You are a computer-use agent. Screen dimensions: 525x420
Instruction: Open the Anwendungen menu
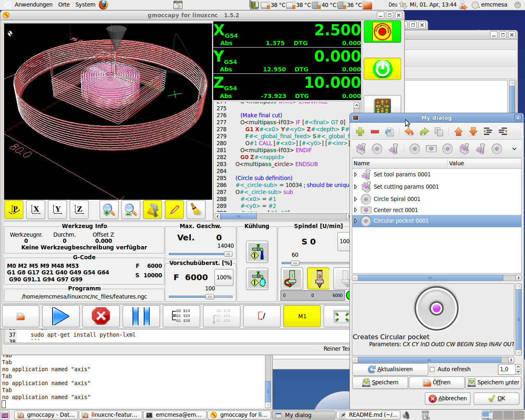tap(34, 5)
